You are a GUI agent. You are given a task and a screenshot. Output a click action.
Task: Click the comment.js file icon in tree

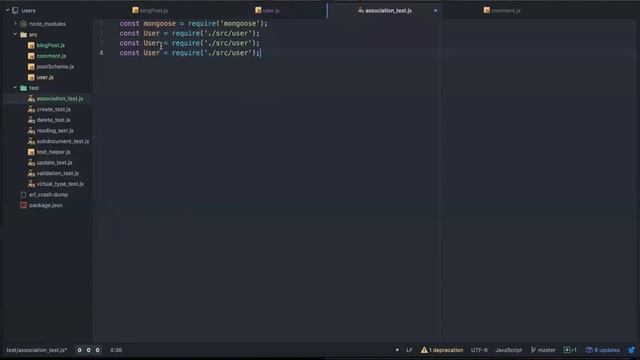(x=31, y=56)
